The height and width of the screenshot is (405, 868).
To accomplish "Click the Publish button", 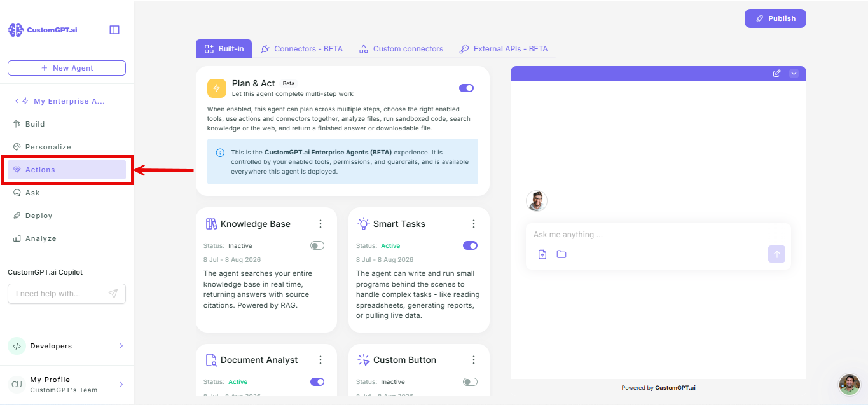I will (x=775, y=18).
